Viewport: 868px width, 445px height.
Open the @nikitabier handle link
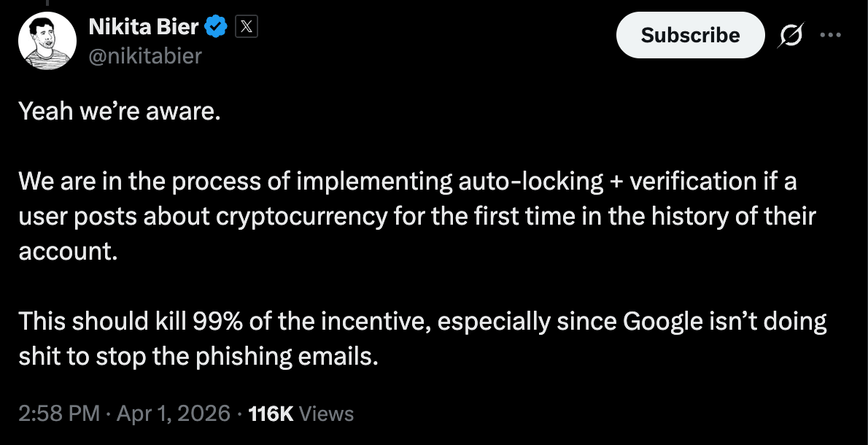tap(144, 55)
